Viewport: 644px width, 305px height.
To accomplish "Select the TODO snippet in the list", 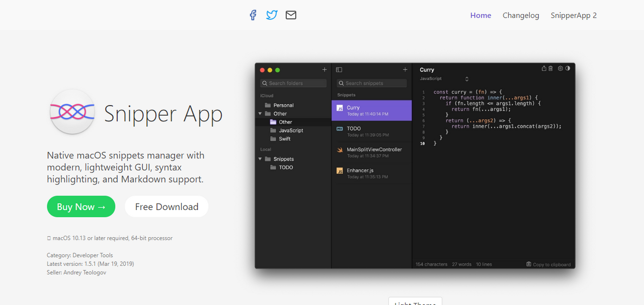I will (x=372, y=131).
